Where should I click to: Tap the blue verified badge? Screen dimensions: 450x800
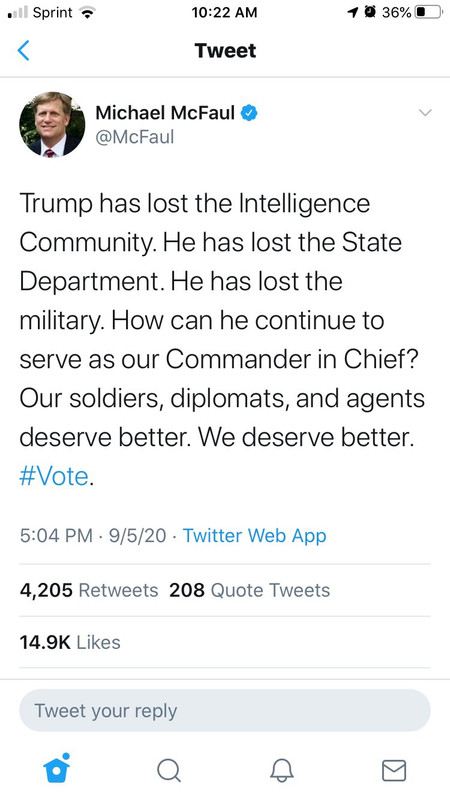pyautogui.click(x=249, y=113)
